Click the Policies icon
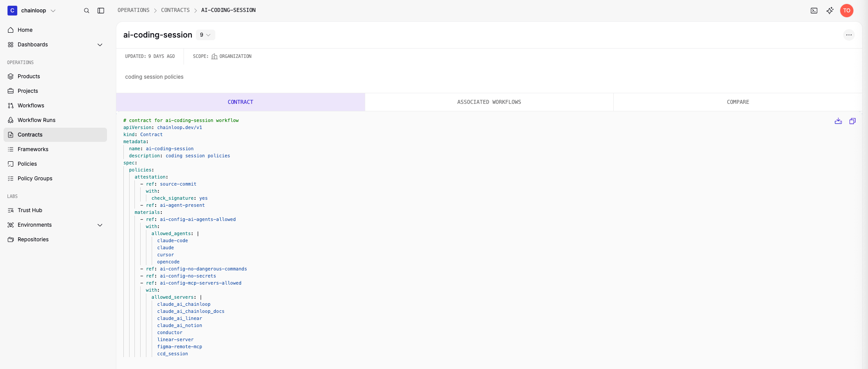 click(11, 164)
